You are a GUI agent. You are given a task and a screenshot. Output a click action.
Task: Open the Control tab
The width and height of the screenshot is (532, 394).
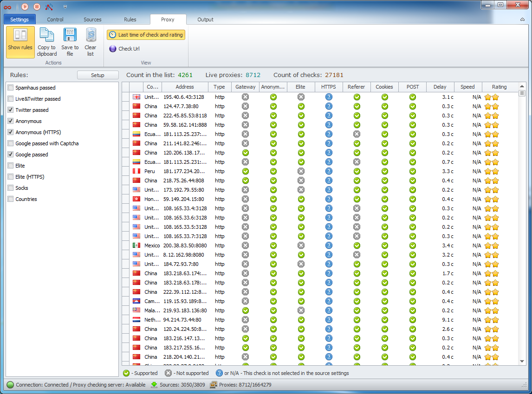[x=55, y=19]
